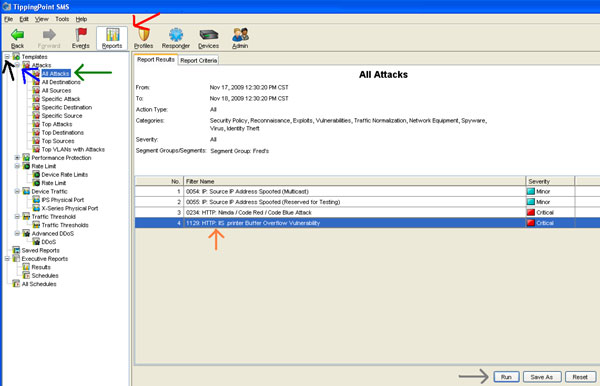Click the Reset button
Screen dimensions: 600x386
(x=580, y=377)
